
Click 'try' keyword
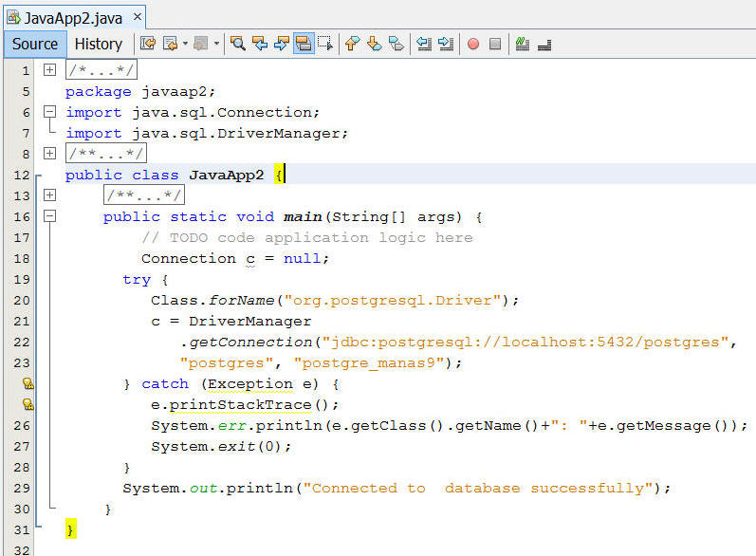point(137,280)
